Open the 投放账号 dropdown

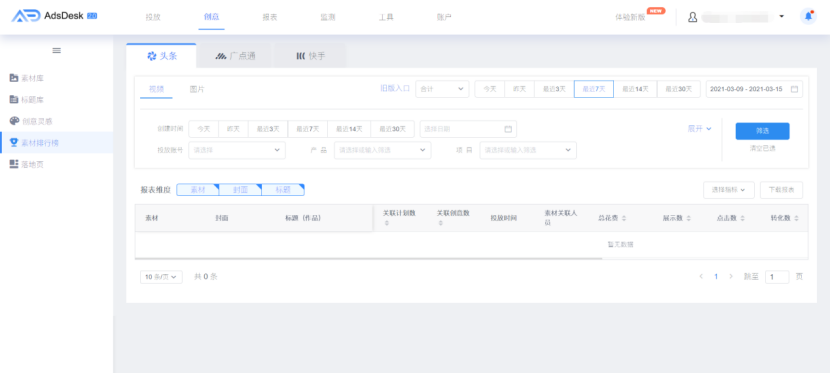pyautogui.click(x=237, y=150)
